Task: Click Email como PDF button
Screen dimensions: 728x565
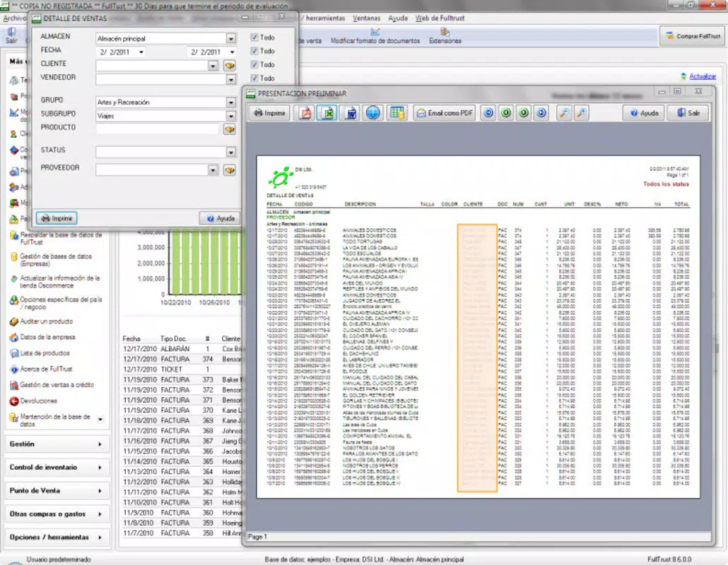Action: (445, 113)
